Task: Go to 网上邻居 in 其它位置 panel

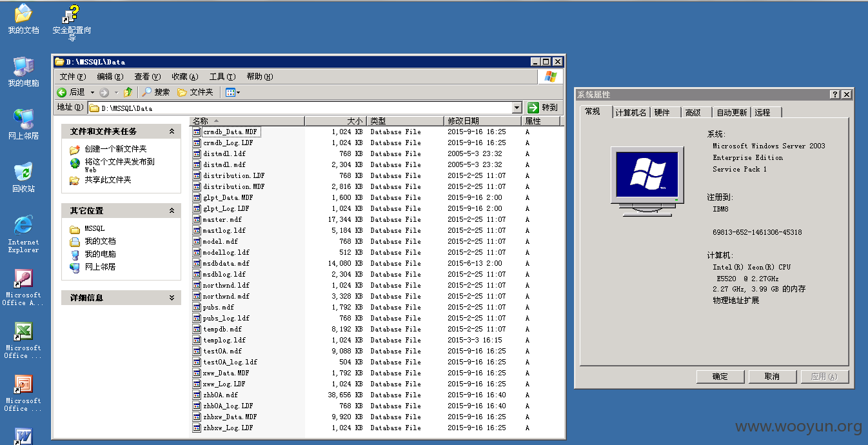Action: point(100,266)
